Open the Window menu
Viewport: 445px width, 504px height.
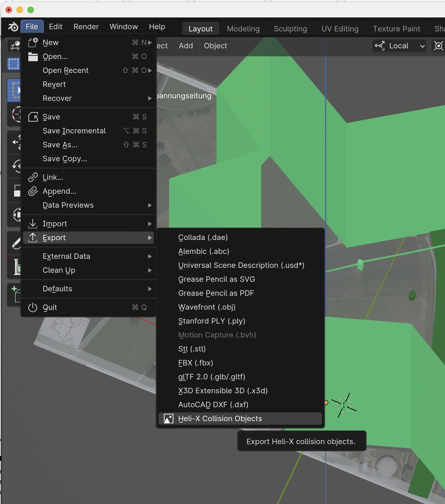(x=124, y=27)
